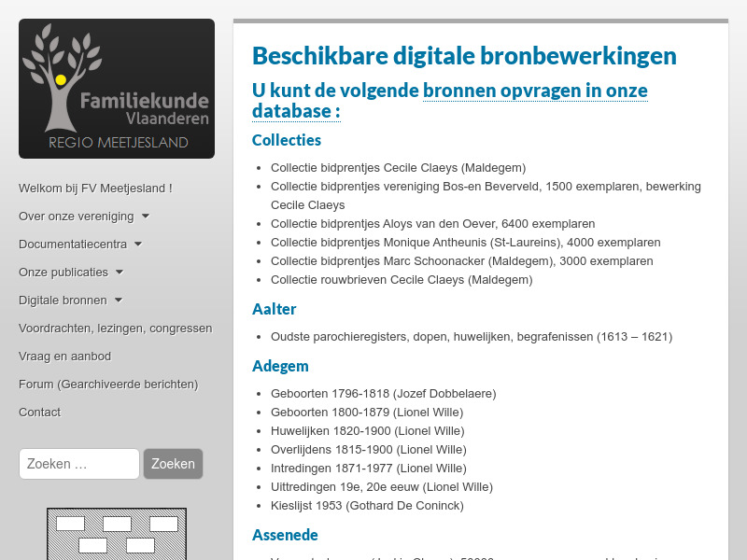This screenshot has height=560, width=747.
Task: Expand the "Documentatiecentra" menu
Action: pyautogui.click(x=73, y=244)
